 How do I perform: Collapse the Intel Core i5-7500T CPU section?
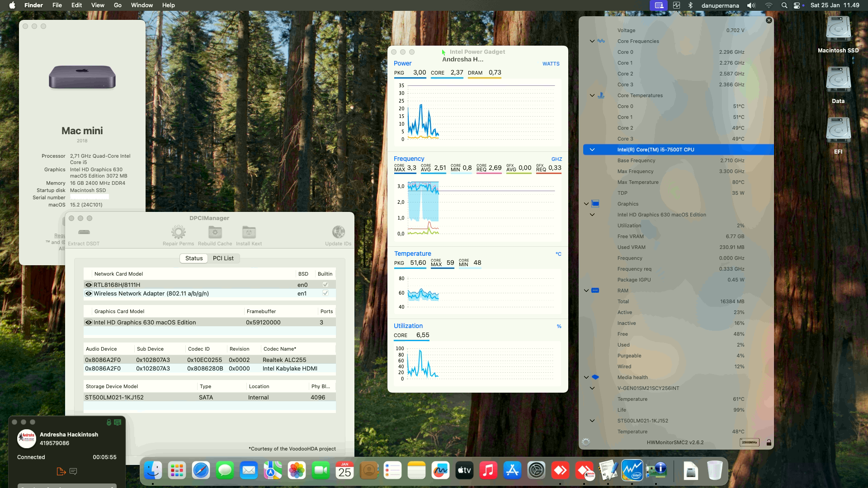[x=592, y=149]
